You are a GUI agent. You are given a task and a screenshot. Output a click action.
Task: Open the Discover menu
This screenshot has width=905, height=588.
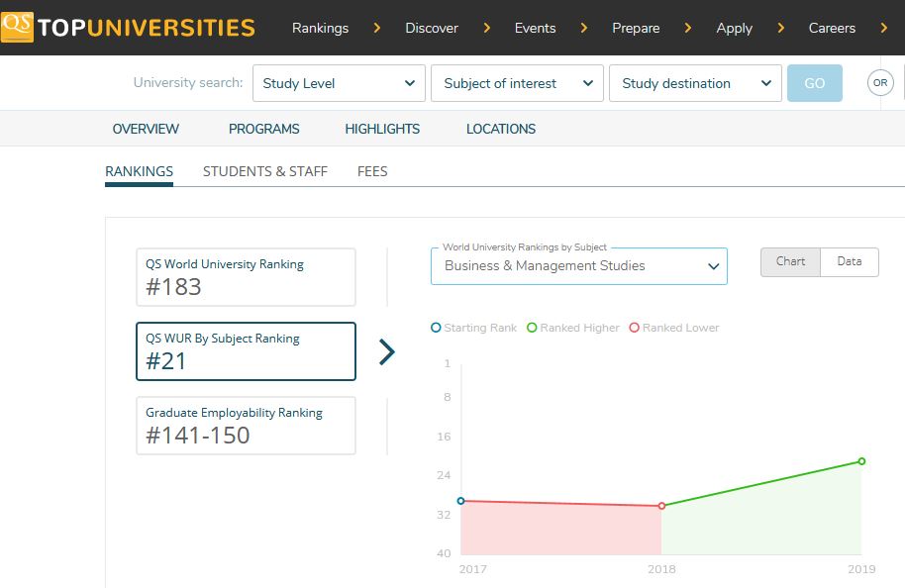431,28
